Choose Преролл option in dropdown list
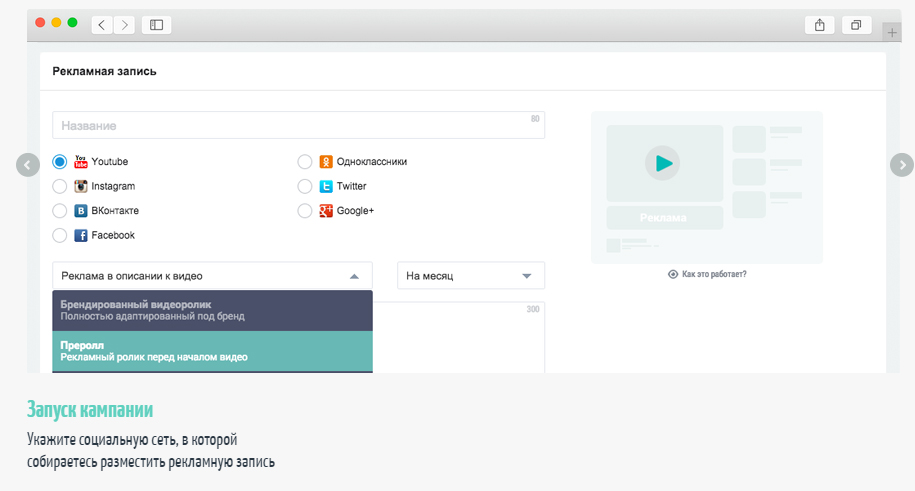Viewport: 915px width, 491px height. (212, 351)
